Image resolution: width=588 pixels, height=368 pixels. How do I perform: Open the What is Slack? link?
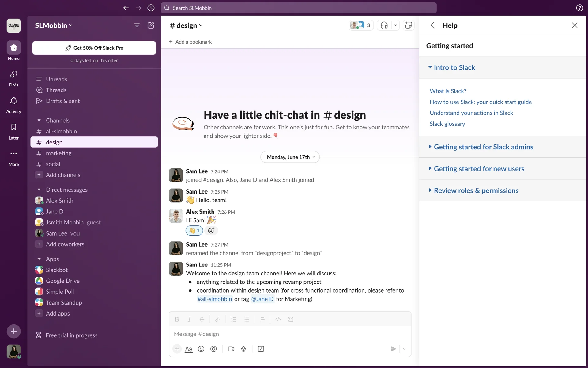click(448, 91)
